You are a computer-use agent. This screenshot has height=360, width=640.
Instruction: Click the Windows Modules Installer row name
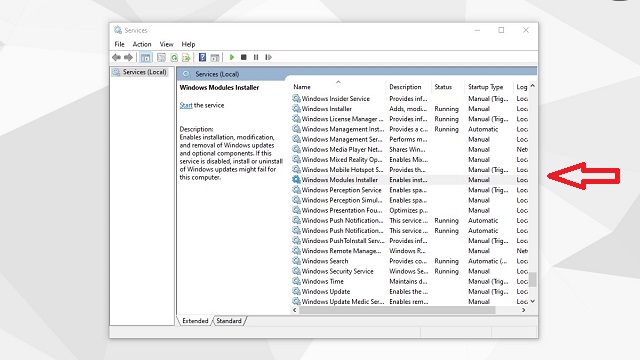tap(340, 180)
